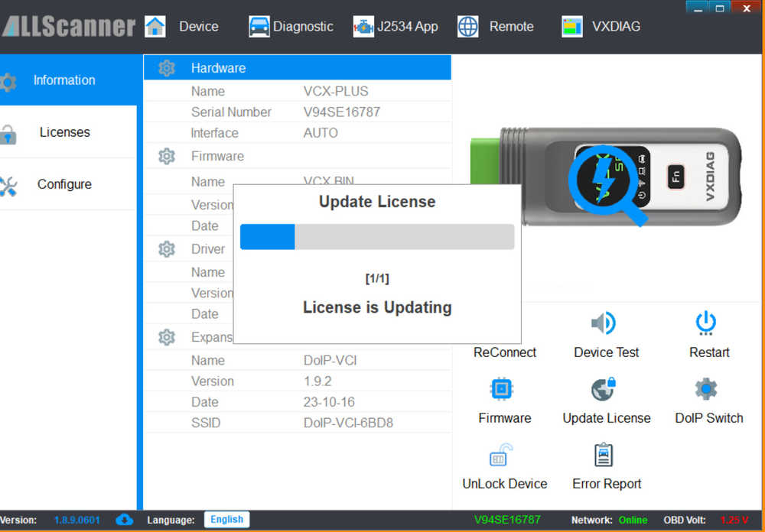Viewport: 765px width, 532px height.
Task: Click the Update License globe icon
Action: [604, 389]
